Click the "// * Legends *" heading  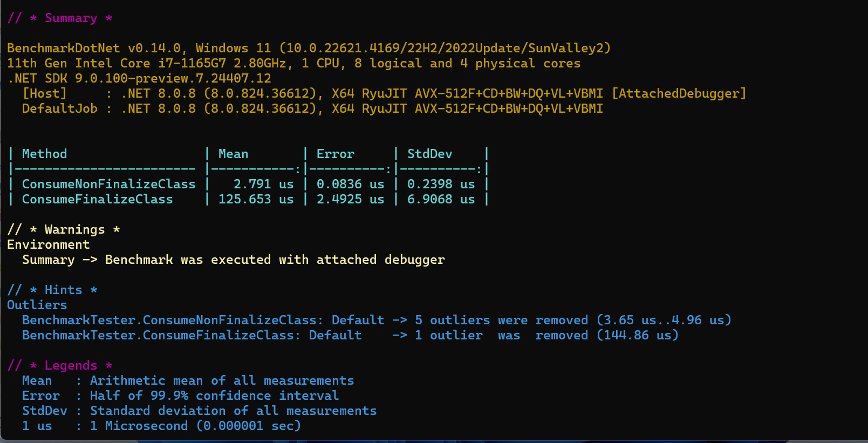tap(60, 366)
